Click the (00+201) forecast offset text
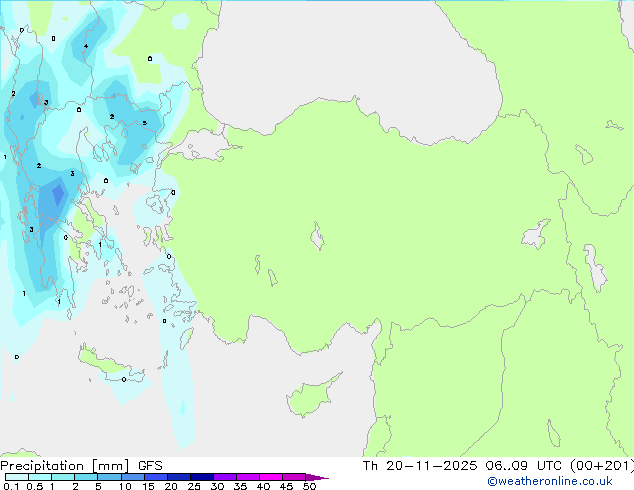634x490 pixels. pyautogui.click(x=601, y=466)
